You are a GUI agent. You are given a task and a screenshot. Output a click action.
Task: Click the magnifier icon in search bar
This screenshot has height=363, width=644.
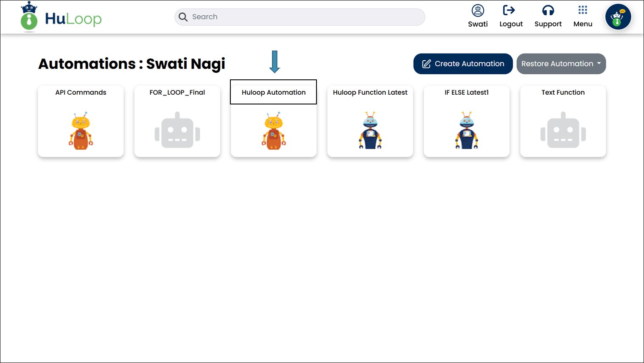tap(183, 17)
